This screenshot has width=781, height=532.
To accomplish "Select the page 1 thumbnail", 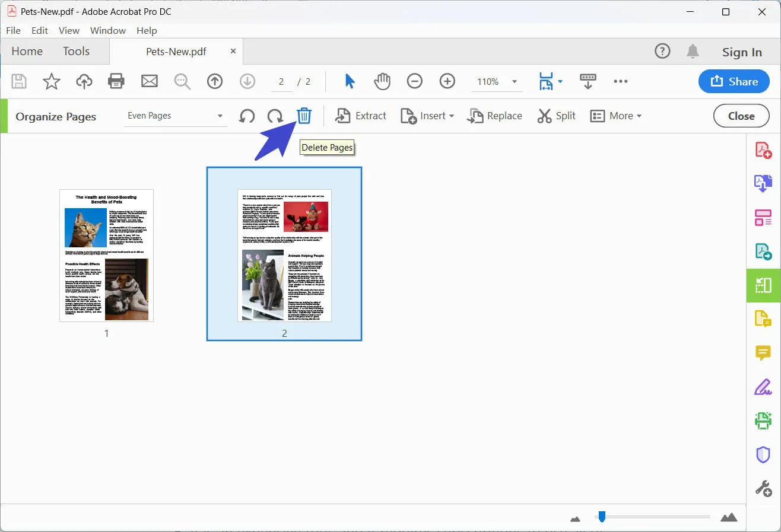I will 106,256.
